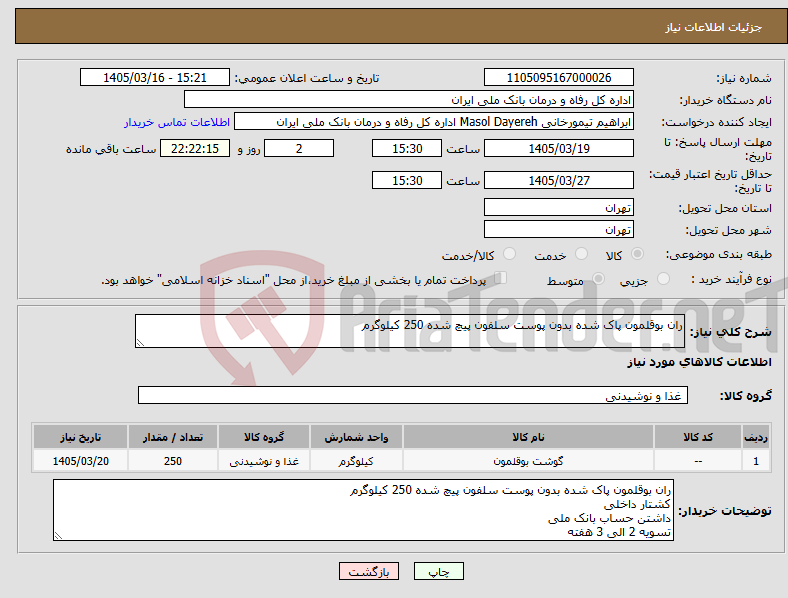Select the کالا radio button
The image size is (788, 598).
point(637,254)
